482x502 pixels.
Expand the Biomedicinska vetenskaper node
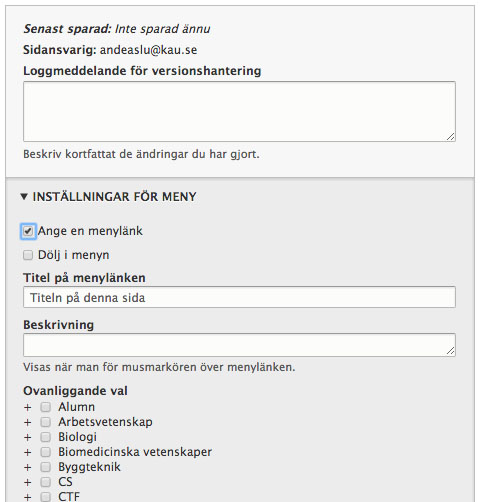(28, 452)
